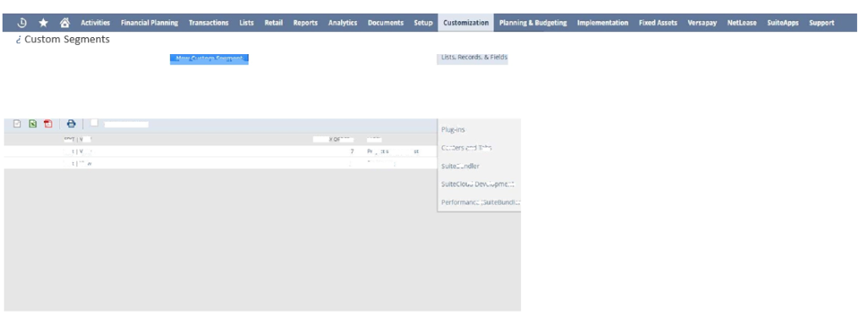Image resolution: width=868 pixels, height=317 pixels.
Task: Open the NetLease menu
Action: (x=742, y=23)
